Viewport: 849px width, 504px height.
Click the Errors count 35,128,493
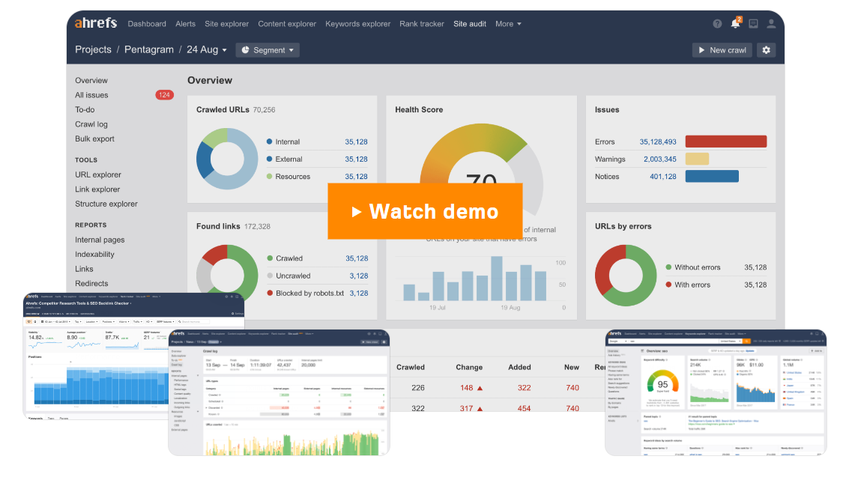[x=657, y=142]
